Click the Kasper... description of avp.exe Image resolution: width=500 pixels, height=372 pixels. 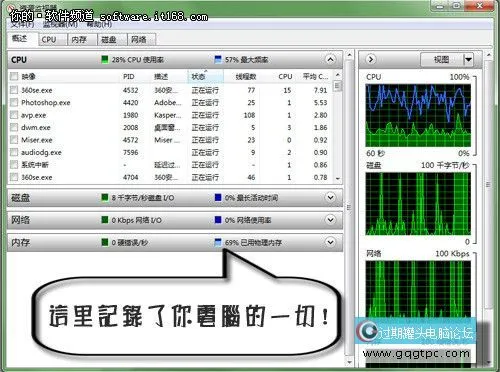click(x=167, y=115)
